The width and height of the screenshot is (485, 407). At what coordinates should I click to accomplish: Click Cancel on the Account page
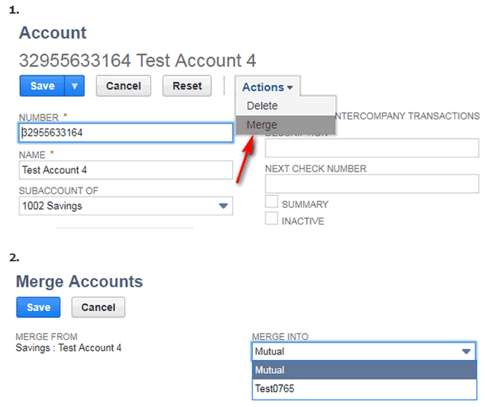coord(123,86)
